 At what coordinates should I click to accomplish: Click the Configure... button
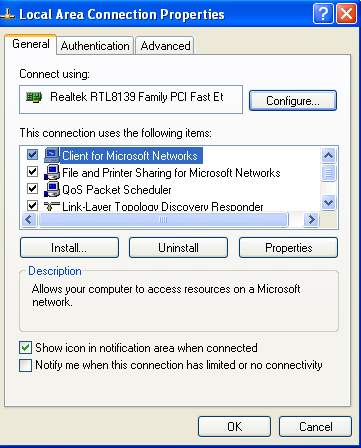tap(293, 100)
